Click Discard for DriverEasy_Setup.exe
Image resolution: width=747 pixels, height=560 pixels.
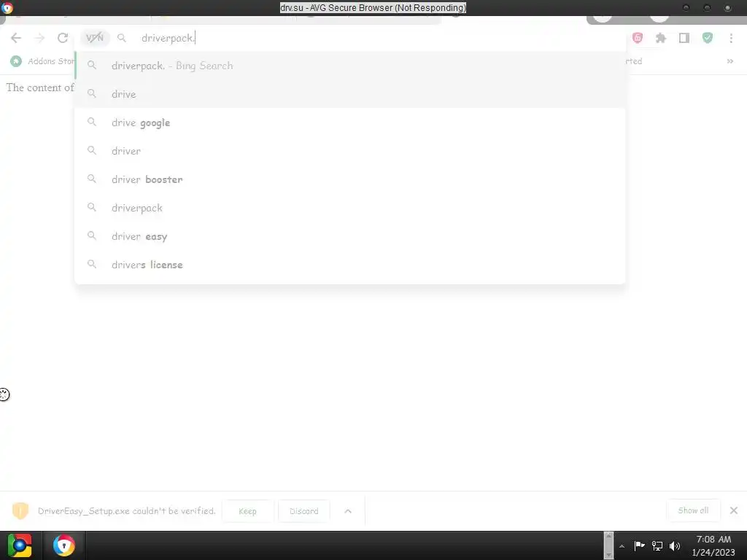(x=304, y=511)
